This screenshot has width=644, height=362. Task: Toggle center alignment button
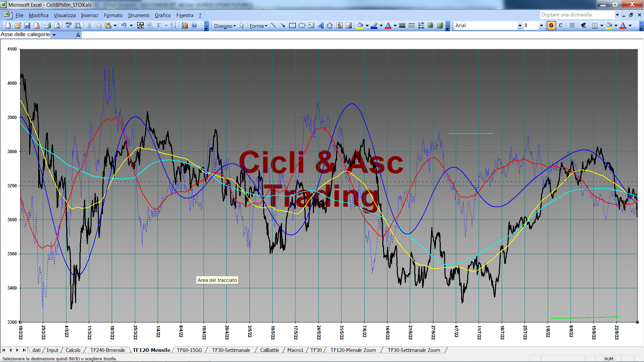(572, 25)
